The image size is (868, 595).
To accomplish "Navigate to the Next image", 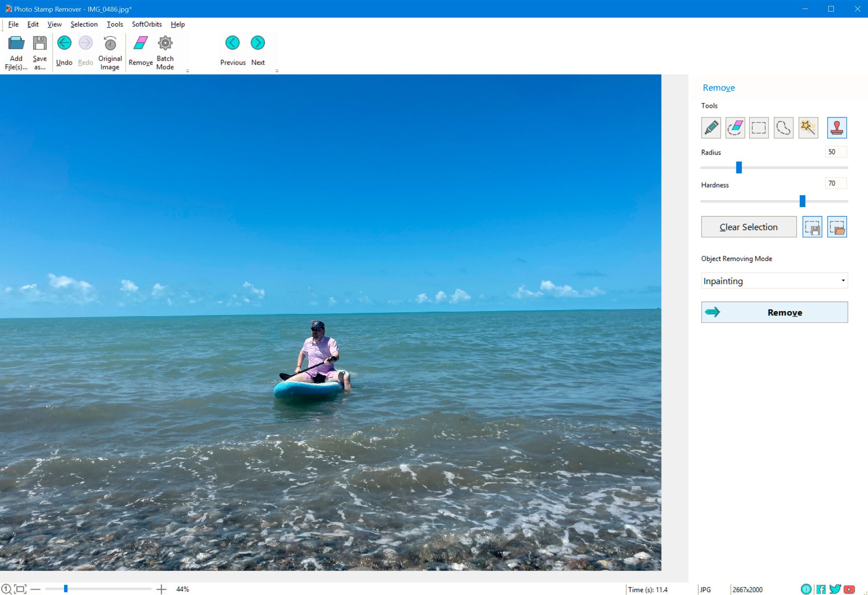I will pos(258,42).
